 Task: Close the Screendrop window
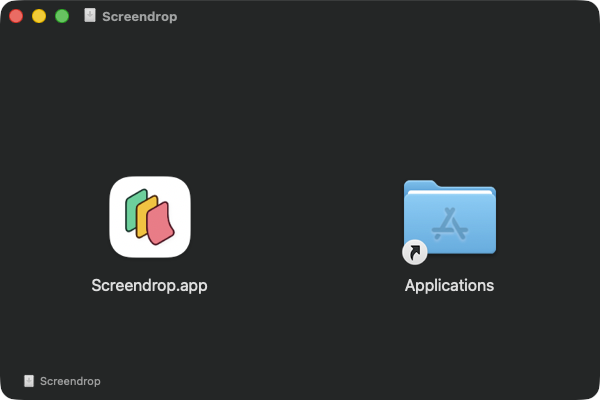[16, 16]
